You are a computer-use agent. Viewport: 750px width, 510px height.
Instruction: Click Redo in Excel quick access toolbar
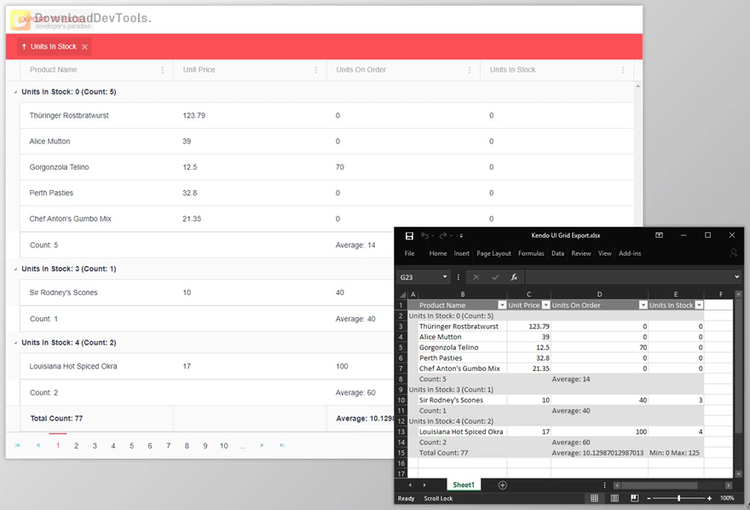pyautogui.click(x=443, y=236)
